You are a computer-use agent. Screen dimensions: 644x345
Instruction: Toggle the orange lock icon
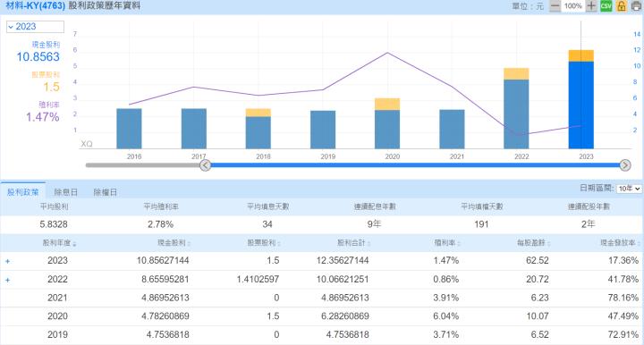[622, 5]
